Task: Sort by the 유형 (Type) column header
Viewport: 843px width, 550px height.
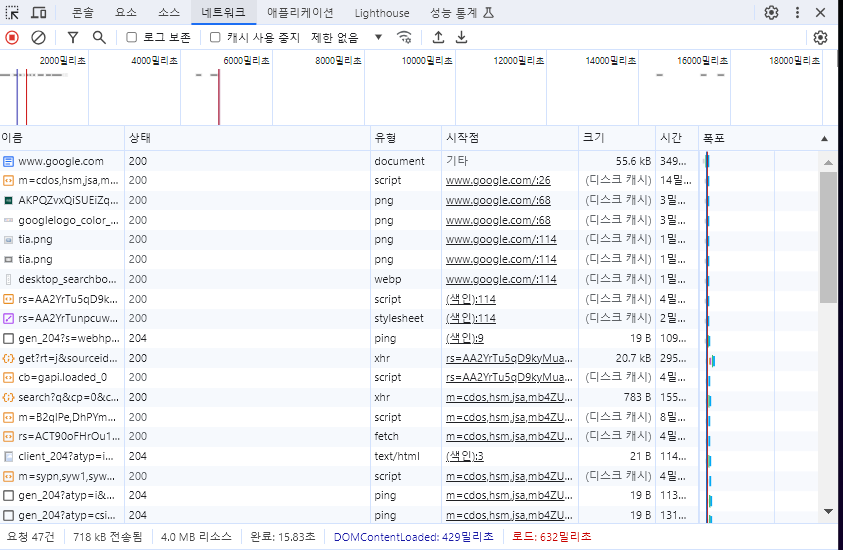Action: point(406,138)
